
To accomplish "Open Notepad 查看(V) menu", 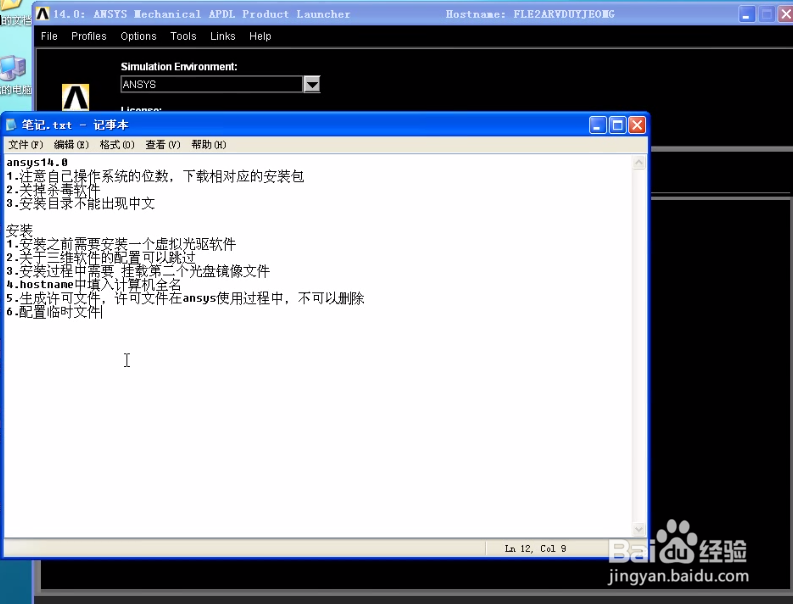I will [x=163, y=145].
